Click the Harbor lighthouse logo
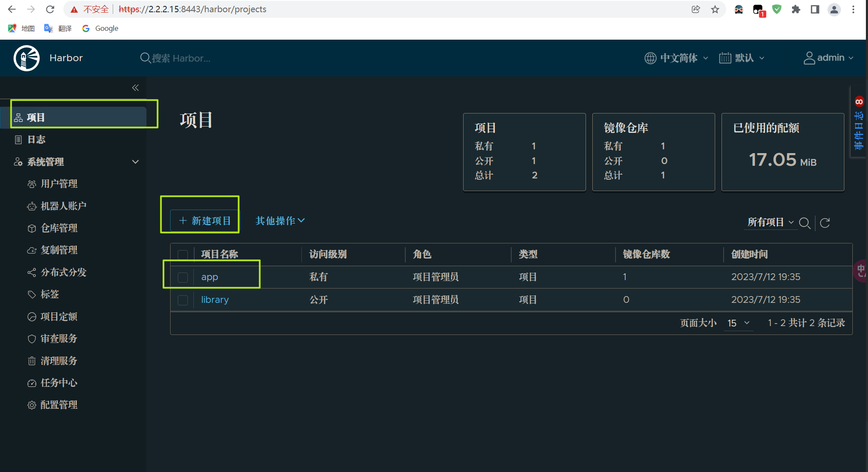This screenshot has height=472, width=868. [x=27, y=58]
